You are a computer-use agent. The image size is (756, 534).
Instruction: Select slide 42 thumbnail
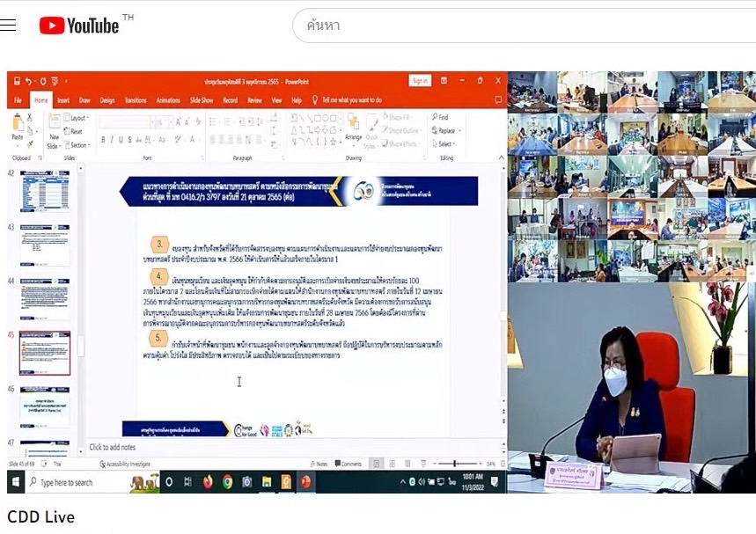(45, 191)
